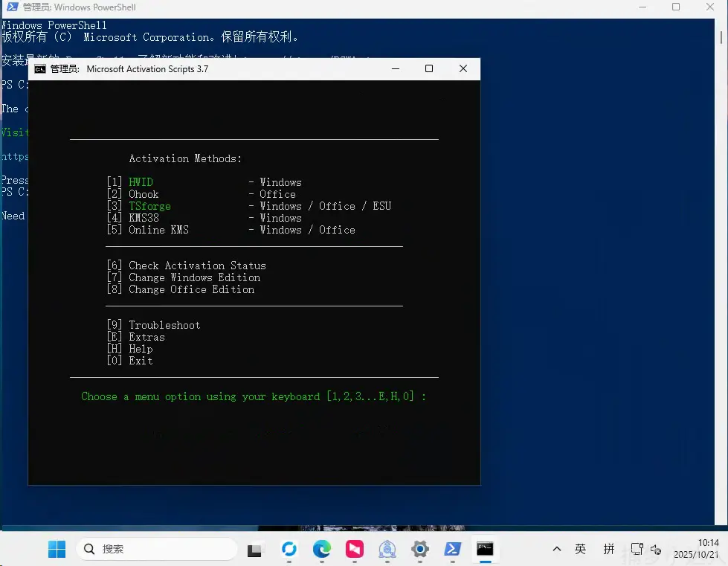Viewport: 728px width, 566px height.
Task: Open the blue circular-arrows app on taskbar
Action: [x=289, y=550]
